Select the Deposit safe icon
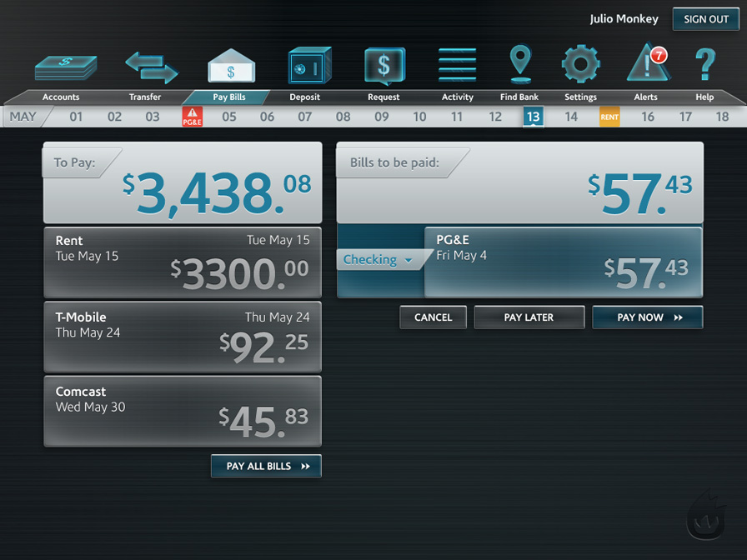 click(x=309, y=66)
